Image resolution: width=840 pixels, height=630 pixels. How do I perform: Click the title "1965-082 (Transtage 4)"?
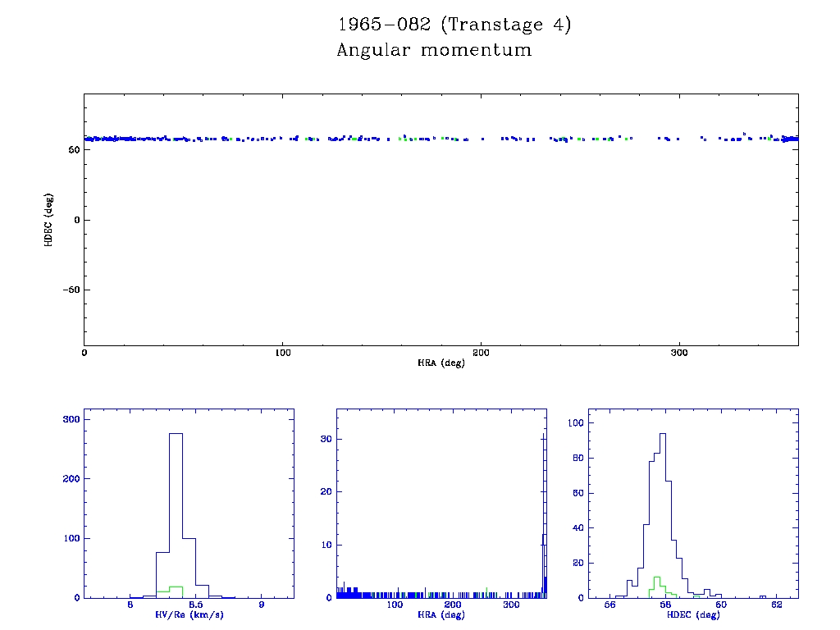[454, 25]
